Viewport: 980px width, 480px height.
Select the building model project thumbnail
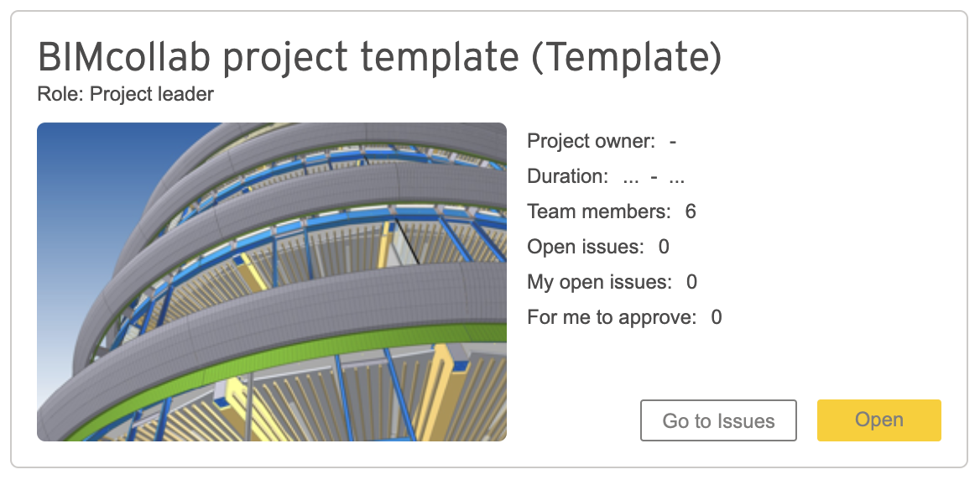pos(272,282)
